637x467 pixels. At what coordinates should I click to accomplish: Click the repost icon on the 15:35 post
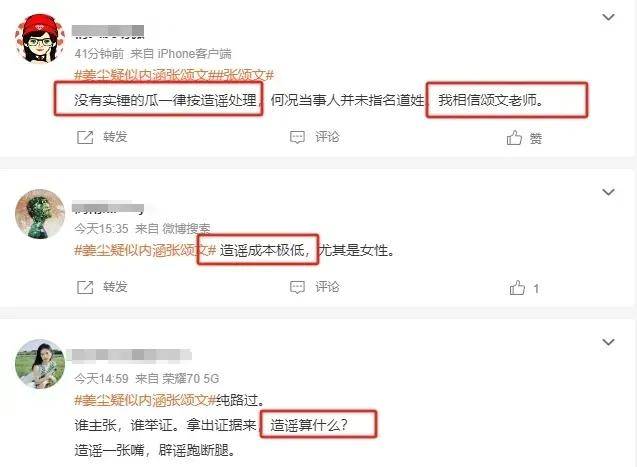pyautogui.click(x=85, y=288)
